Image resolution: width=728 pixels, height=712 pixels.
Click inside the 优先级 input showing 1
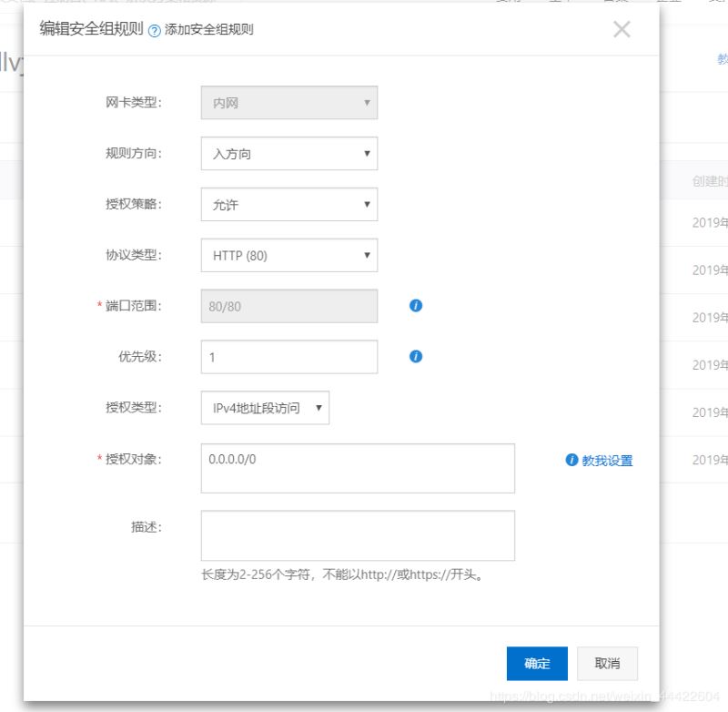[x=288, y=356]
